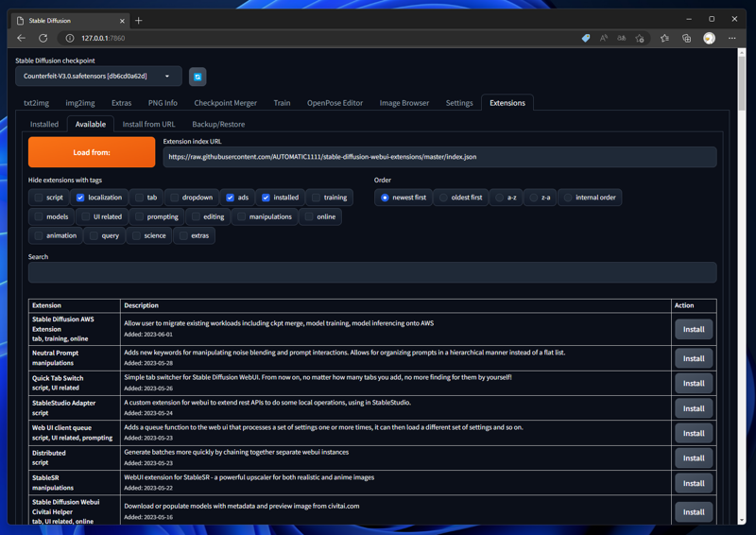756x535 pixels.
Task: Toggle the animation tag checkbox
Action: point(39,235)
